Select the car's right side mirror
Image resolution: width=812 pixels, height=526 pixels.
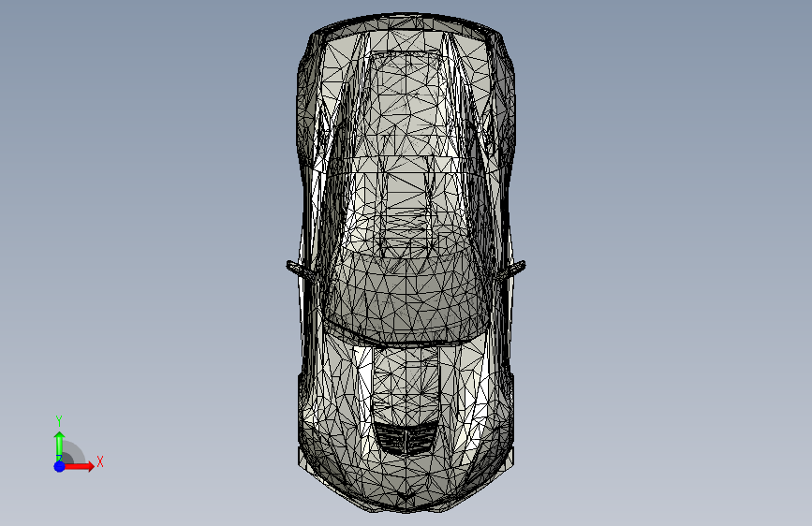[x=512, y=270]
